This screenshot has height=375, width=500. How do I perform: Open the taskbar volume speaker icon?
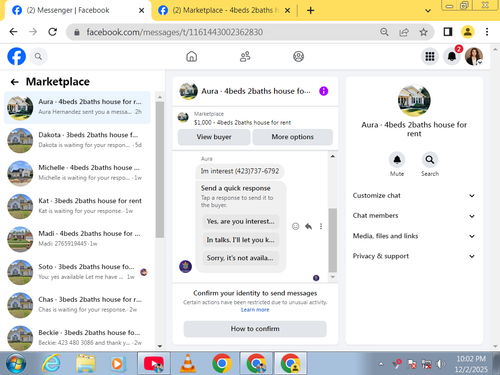(x=441, y=364)
